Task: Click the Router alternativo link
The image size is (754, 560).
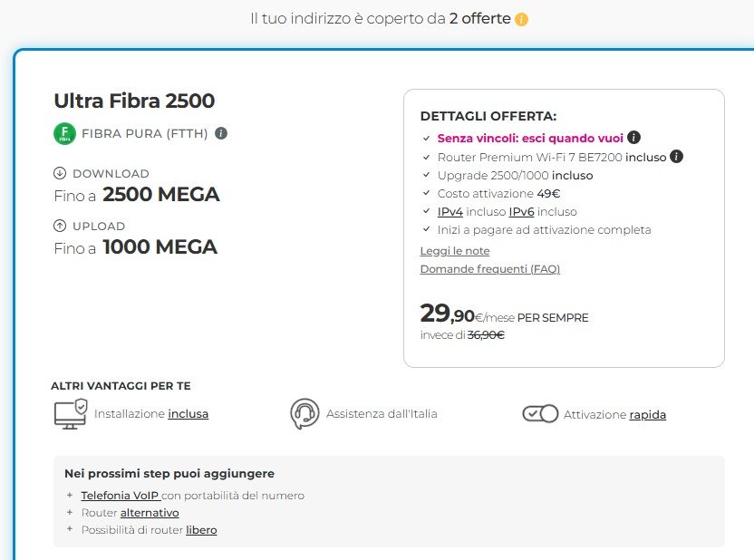Action: click(x=150, y=513)
